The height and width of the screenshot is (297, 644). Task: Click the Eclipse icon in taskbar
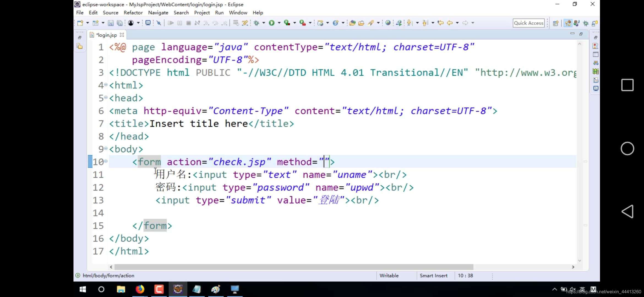tap(178, 289)
